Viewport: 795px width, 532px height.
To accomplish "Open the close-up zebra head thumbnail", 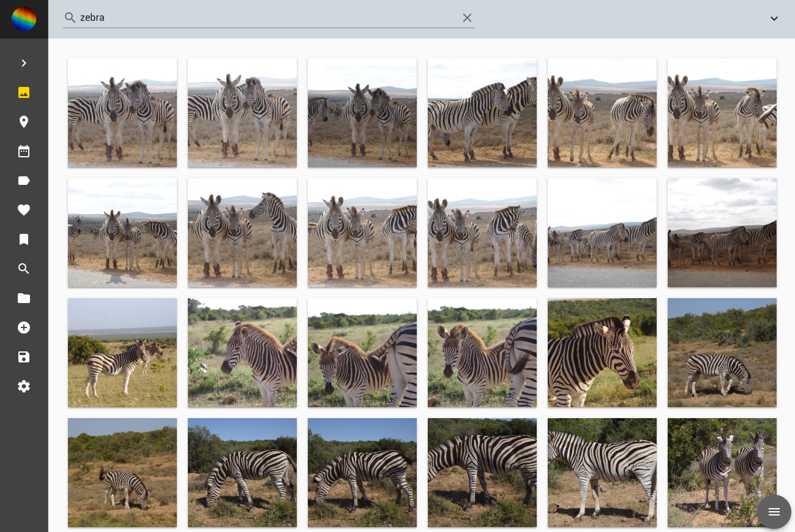I will (602, 353).
